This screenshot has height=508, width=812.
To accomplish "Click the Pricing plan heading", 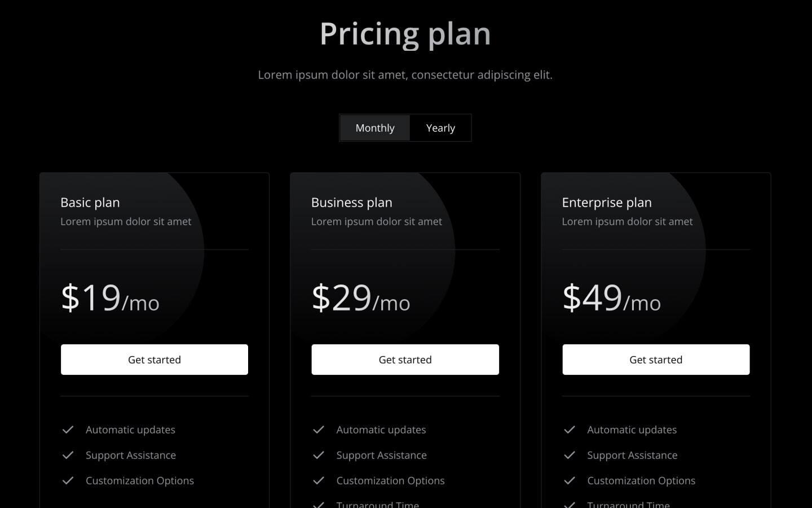I will coord(405,33).
